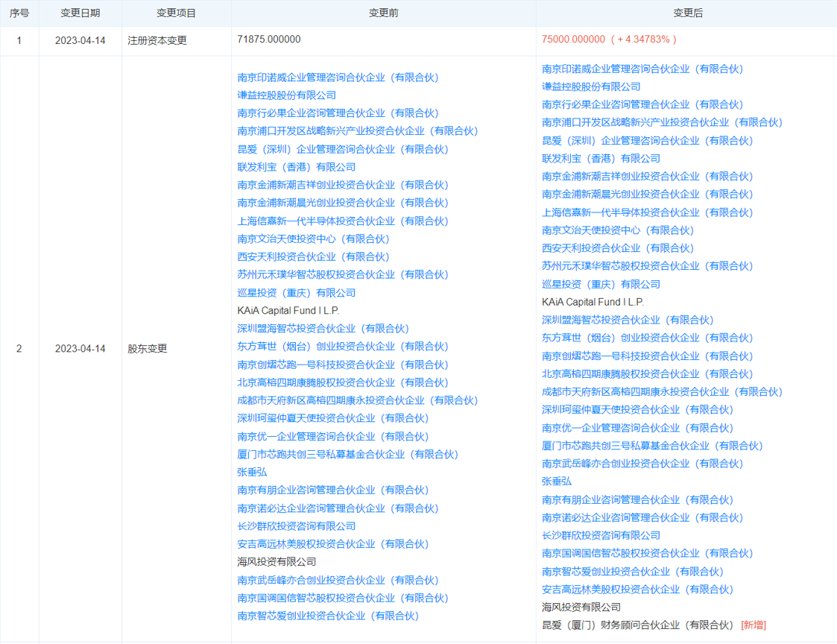Click 联发利宝（香港）有限公司 in the 变更后 column
This screenshot has height=644, width=837.
click(601, 159)
